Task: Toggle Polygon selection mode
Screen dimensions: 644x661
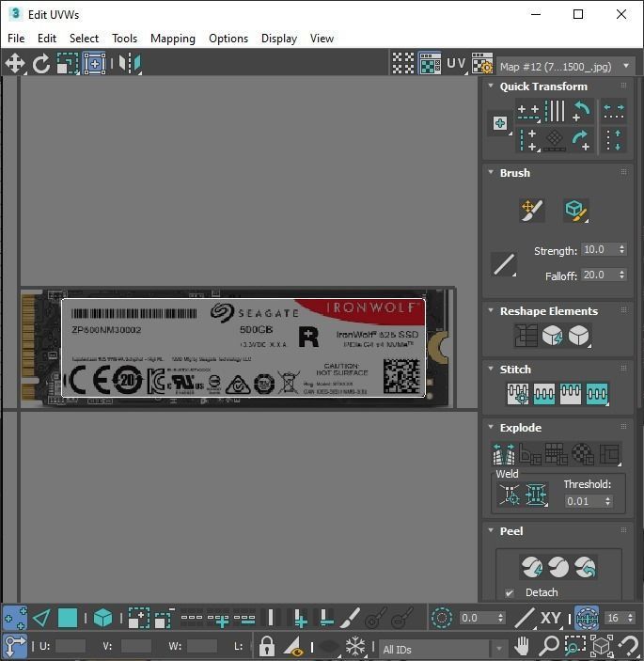Action: 68,619
